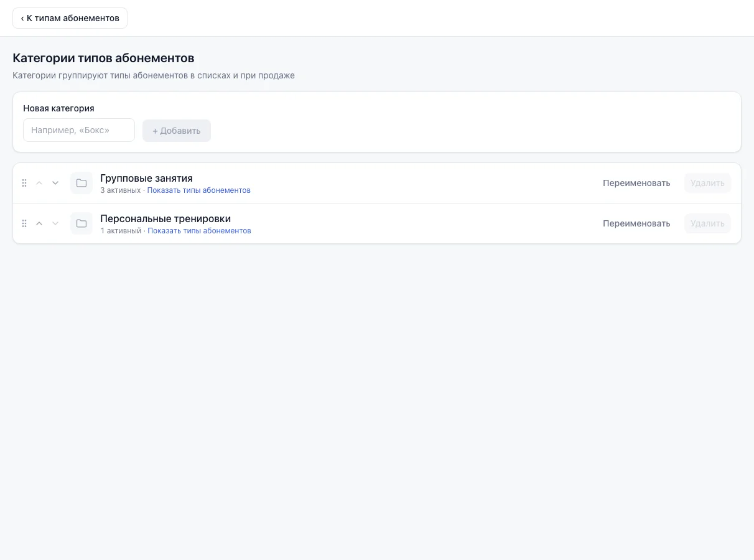Click the '3 активных' count text
754x560 pixels.
(121, 190)
